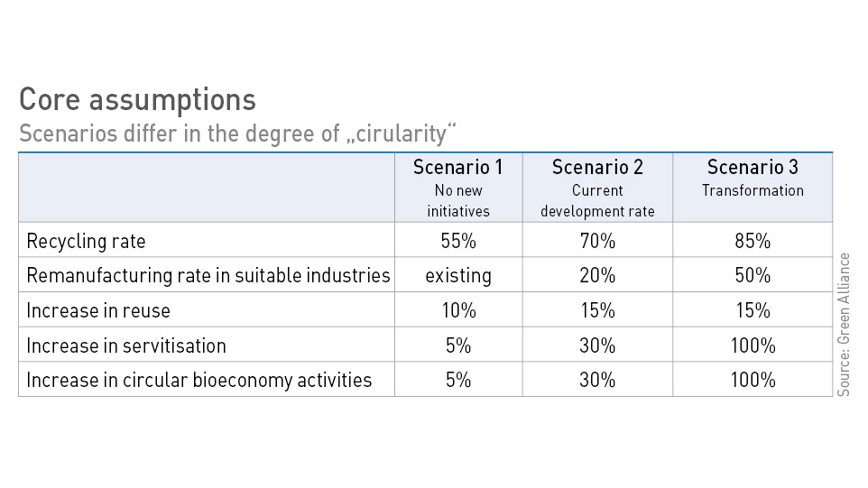The image size is (868, 488).
Task: Click the "Current development rate" subheading
Action: tap(597, 200)
